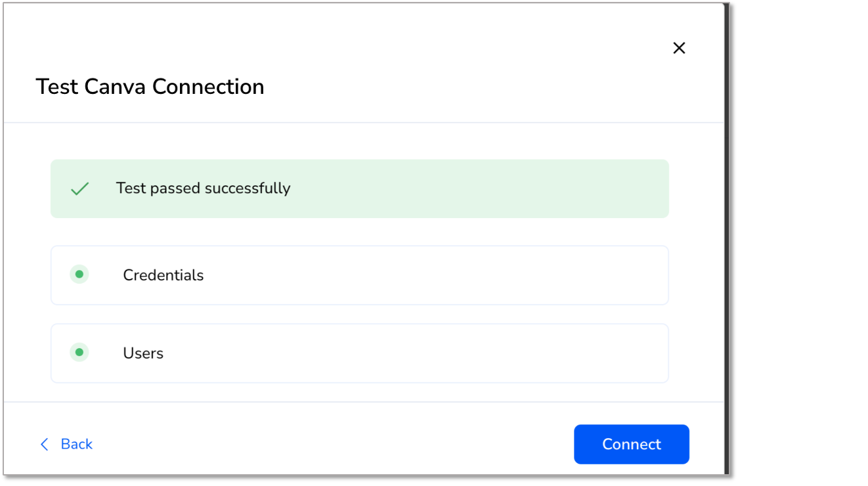Click the green status dot beside Users
This screenshot has height=486, width=868.
coord(79,353)
